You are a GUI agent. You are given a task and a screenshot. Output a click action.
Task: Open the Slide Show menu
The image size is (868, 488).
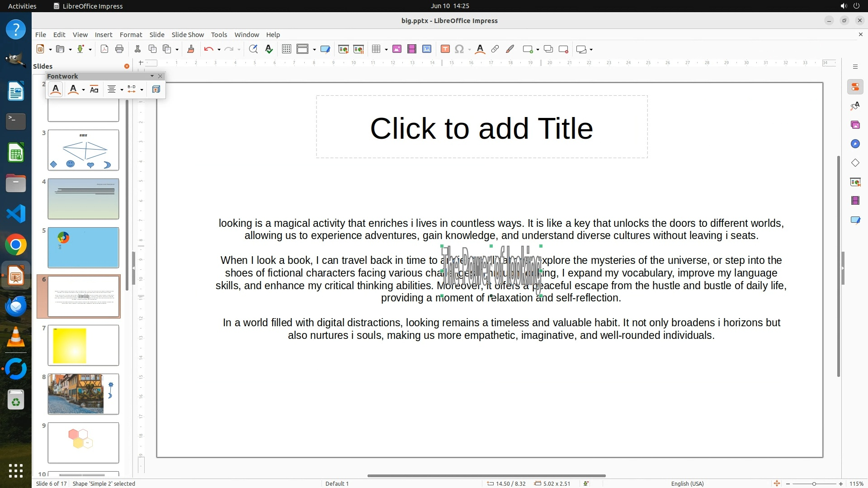(188, 35)
